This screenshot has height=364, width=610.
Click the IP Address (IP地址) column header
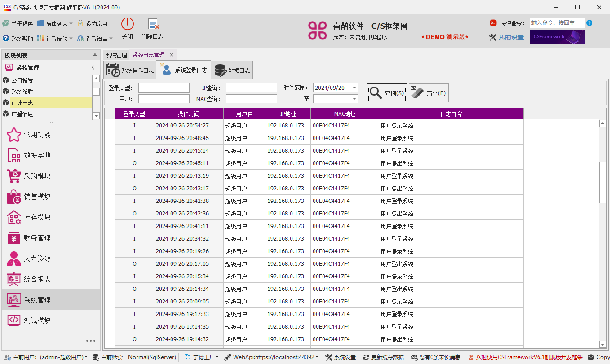[288, 114]
